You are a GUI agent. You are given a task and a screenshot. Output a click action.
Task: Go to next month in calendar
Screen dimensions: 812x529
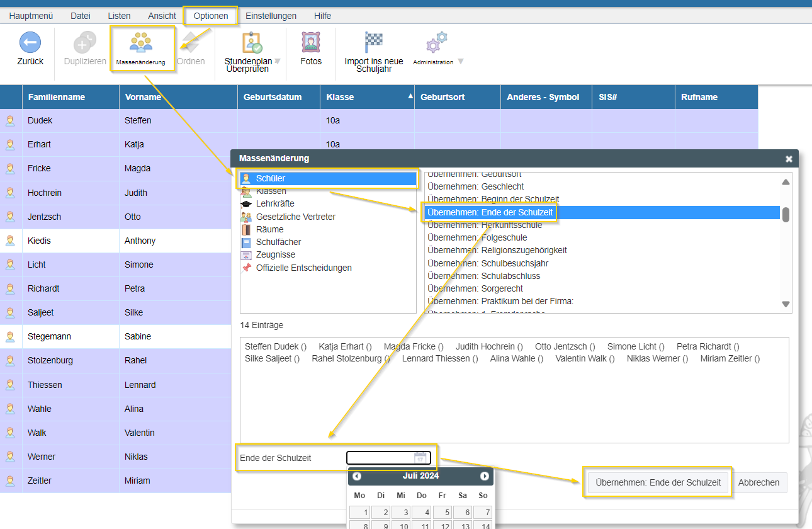[x=485, y=476]
